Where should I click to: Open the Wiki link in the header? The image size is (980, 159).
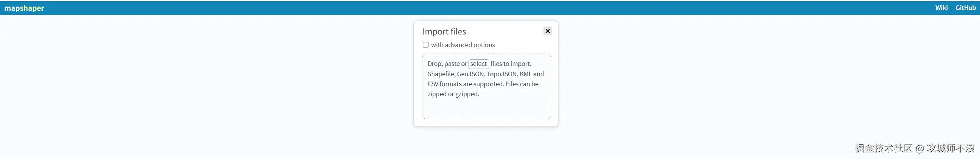[x=941, y=8]
